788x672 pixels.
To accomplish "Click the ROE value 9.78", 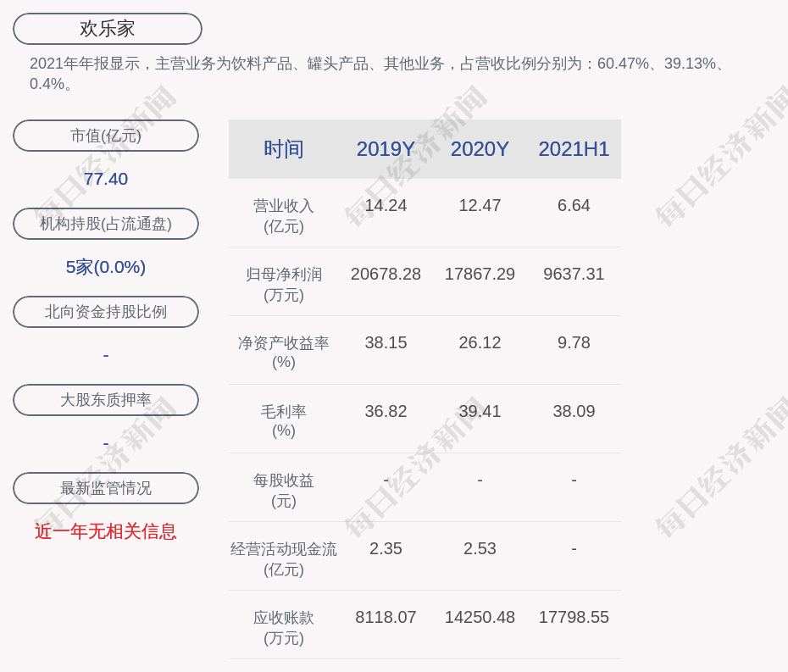I will 574,343.
